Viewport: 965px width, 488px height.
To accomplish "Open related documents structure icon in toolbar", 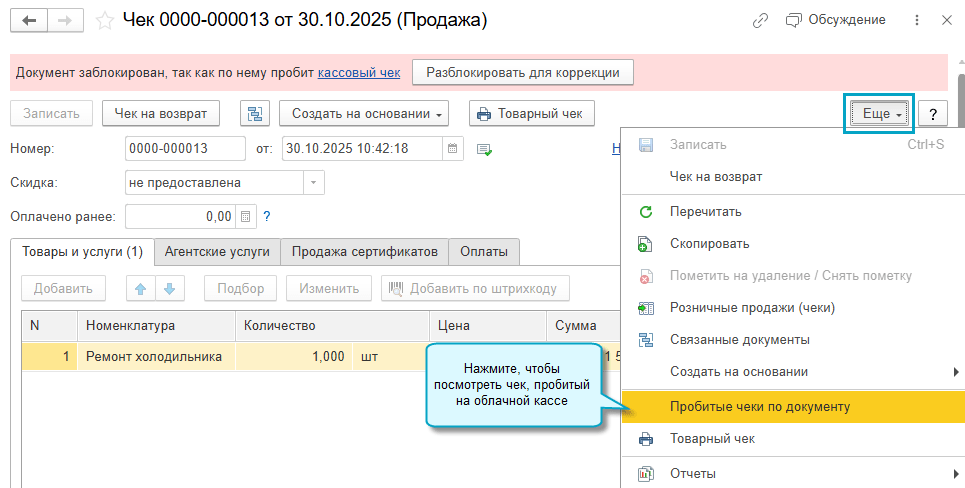I will (255, 114).
